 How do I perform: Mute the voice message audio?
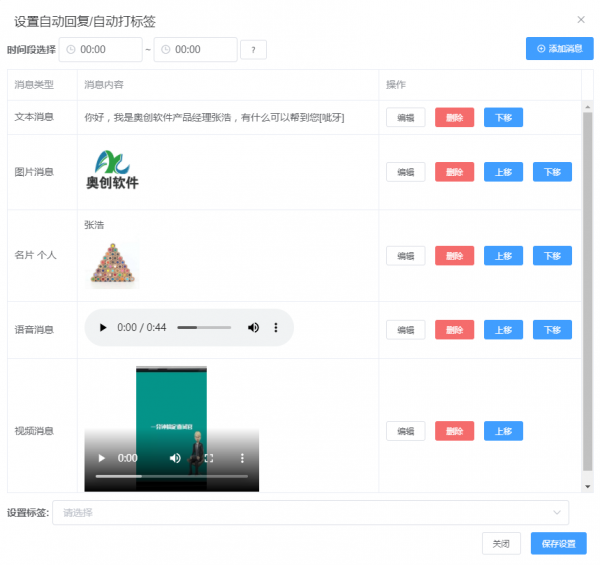pyautogui.click(x=253, y=328)
